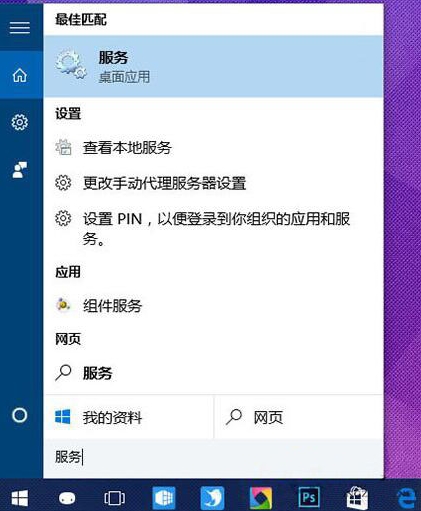The height and width of the screenshot is (511, 421).
Task: Open the Windows Store taskbar icon
Action: point(357,498)
